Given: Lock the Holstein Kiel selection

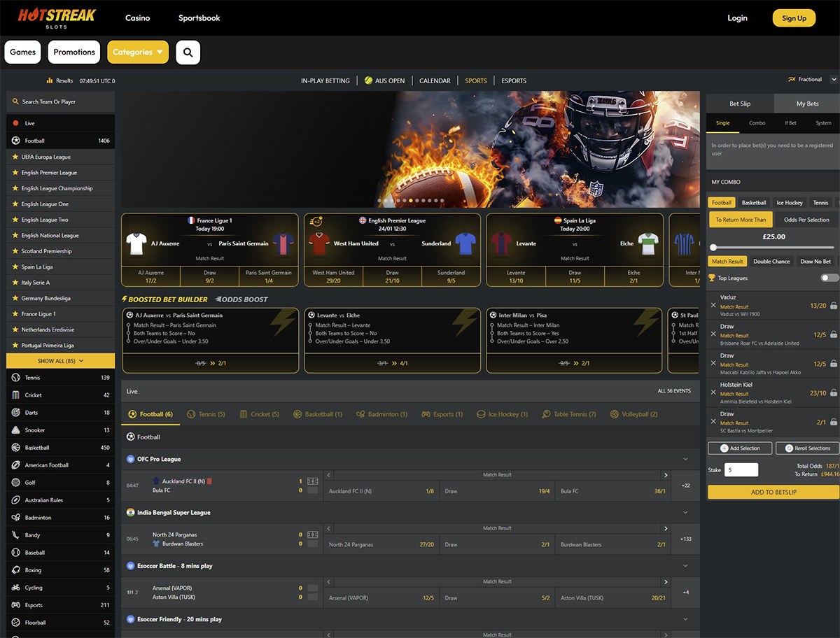Looking at the screenshot, I should click(x=833, y=393).
